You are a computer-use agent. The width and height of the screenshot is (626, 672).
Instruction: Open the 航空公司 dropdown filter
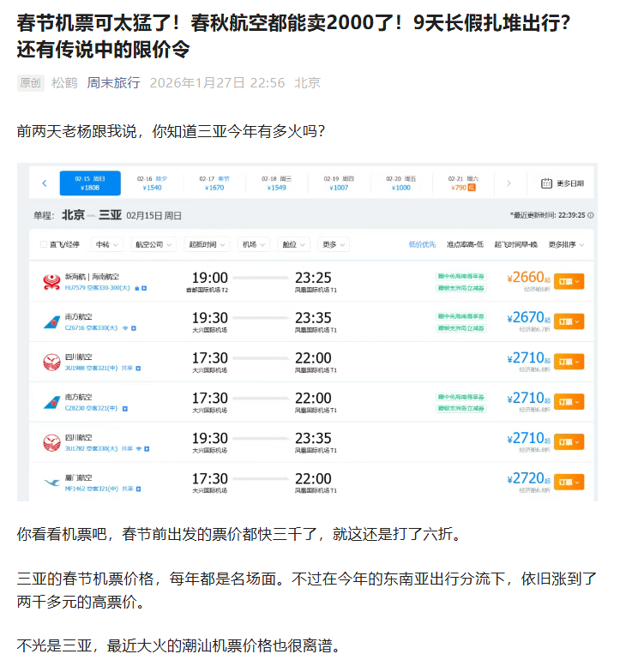[153, 244]
